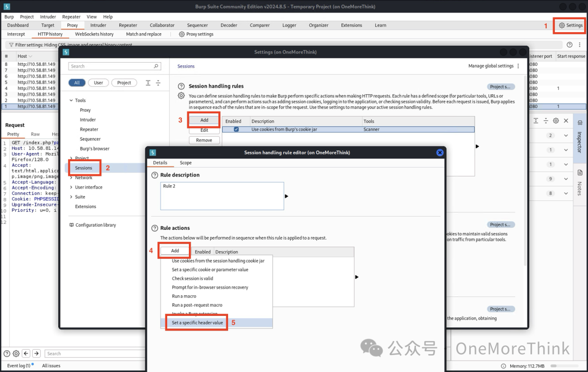Click Burp logo in main title bar
Screen dimensions: 588x372
click(x=7, y=7)
